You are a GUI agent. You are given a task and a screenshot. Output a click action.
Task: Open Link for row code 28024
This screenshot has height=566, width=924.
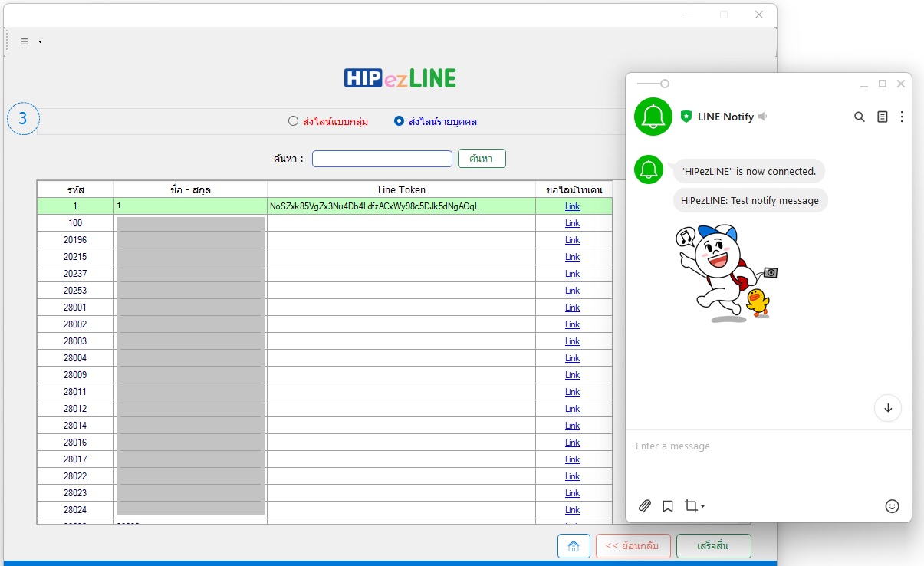tap(573, 510)
